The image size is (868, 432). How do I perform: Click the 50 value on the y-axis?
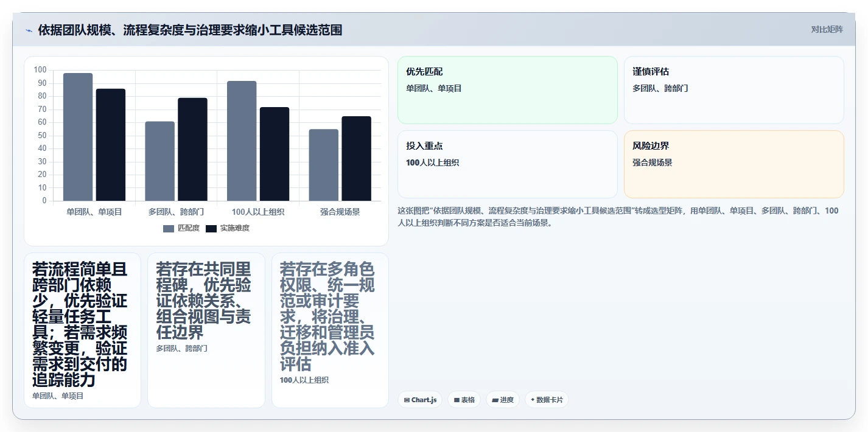[x=42, y=135]
